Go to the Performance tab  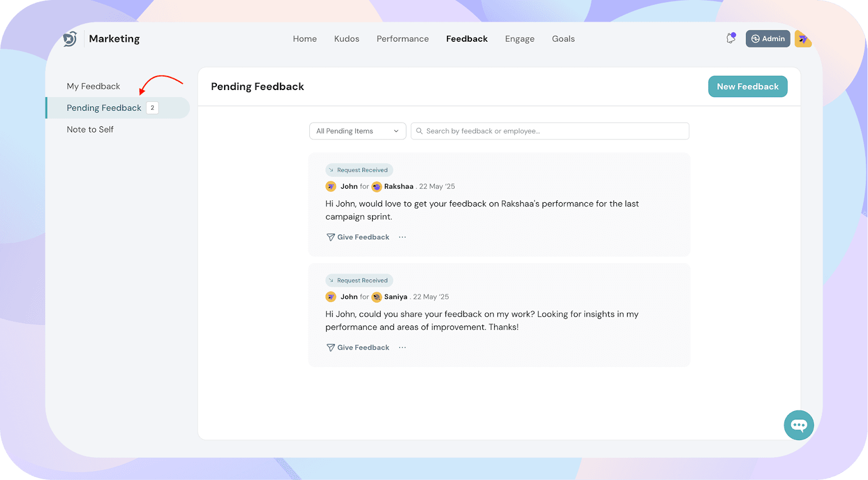[x=403, y=39]
